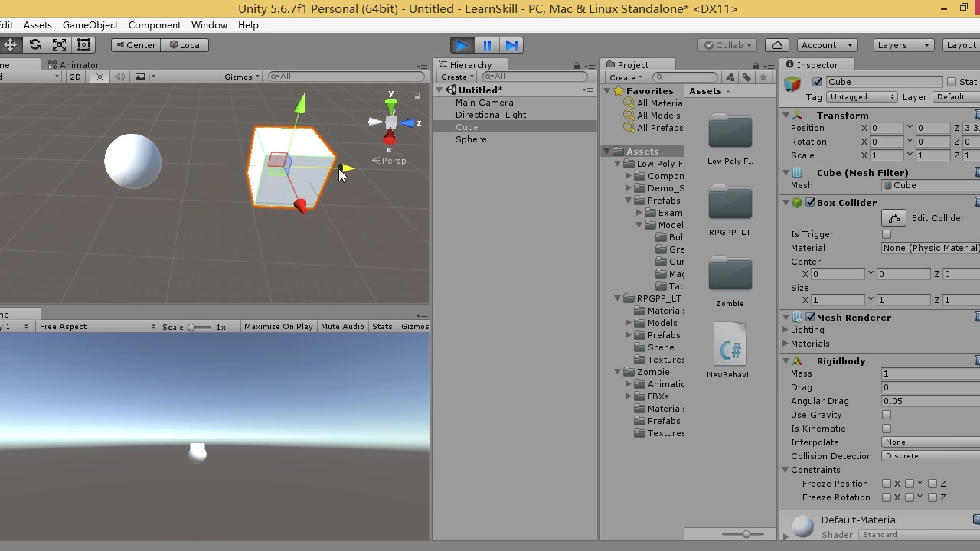Enable Is Trigger on the Box Collider
This screenshot has height=551, width=980.
pyautogui.click(x=886, y=234)
